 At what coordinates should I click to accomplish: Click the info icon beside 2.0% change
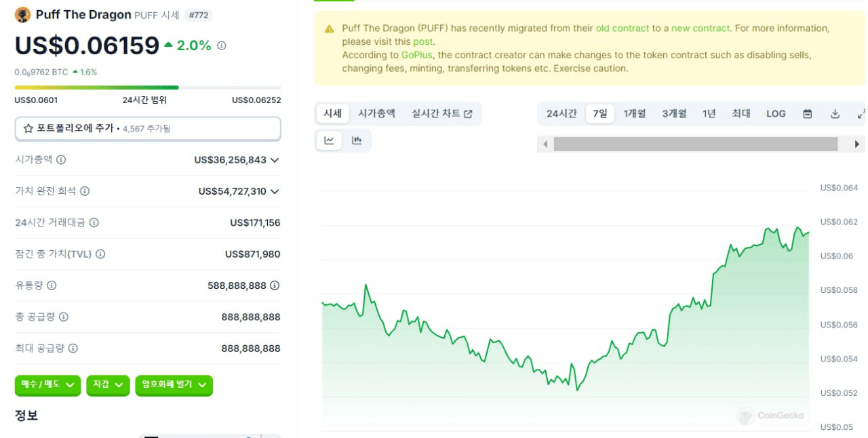222,45
